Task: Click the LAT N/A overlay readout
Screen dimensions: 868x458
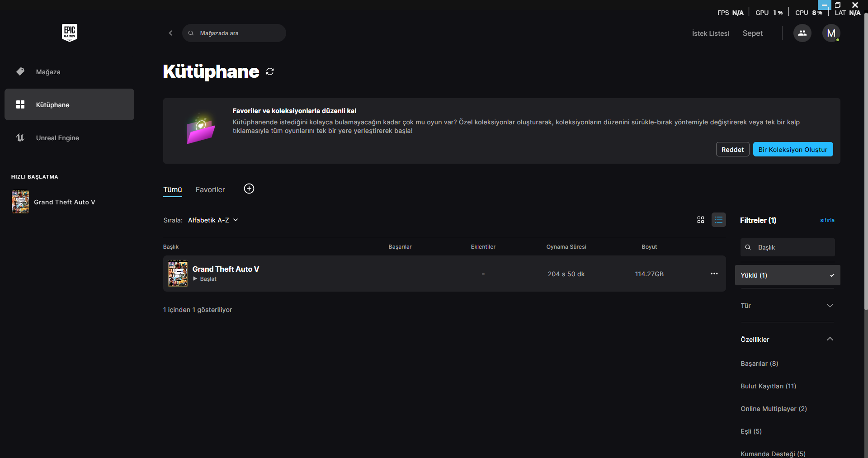Action: tap(848, 13)
